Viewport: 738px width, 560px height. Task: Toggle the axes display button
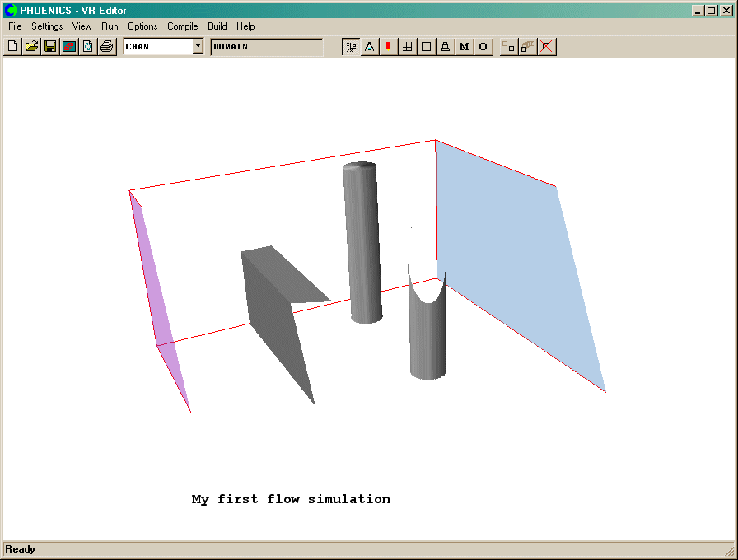pyautogui.click(x=351, y=47)
